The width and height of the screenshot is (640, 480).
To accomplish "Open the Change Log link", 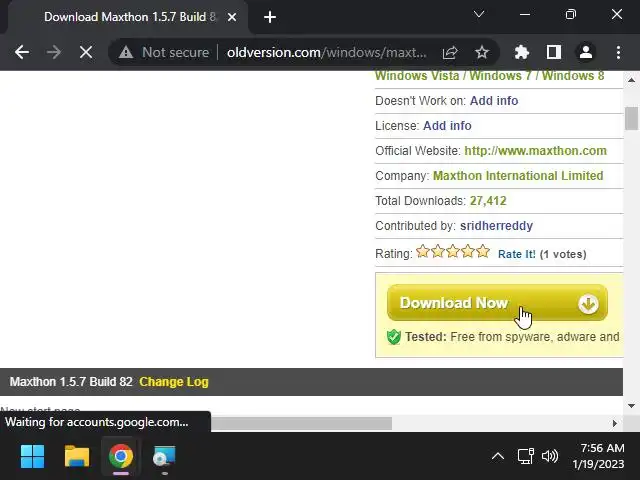I will (x=174, y=382).
